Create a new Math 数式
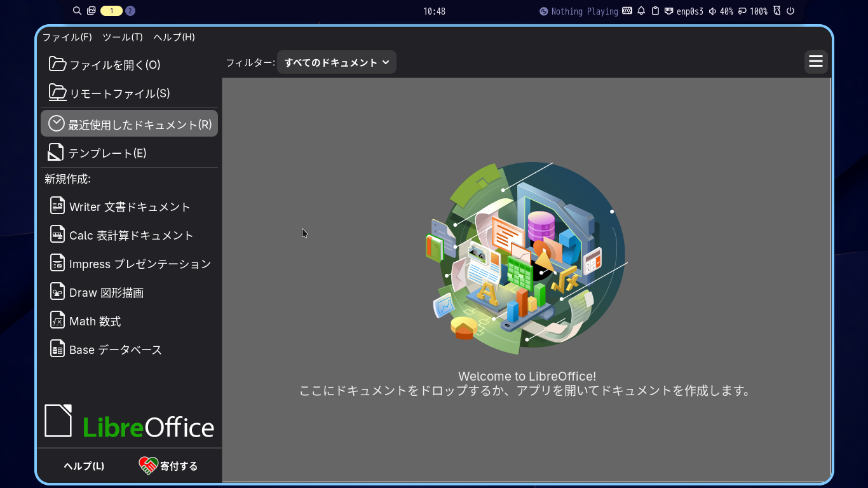The height and width of the screenshot is (488, 868). pyautogui.click(x=129, y=321)
